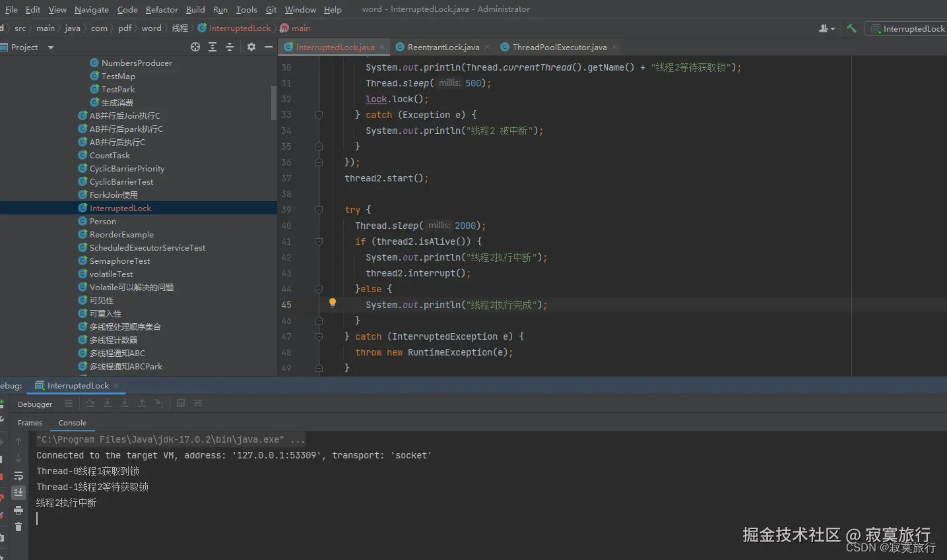The width and height of the screenshot is (947, 560).
Task: Open the InterruptedLock run configuration selector
Action: tap(907, 28)
